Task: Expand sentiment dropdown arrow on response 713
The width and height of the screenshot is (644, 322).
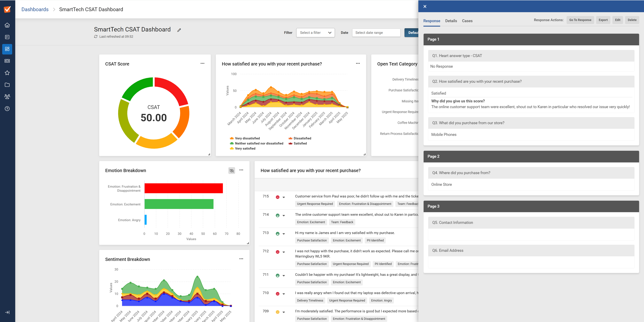Action: coord(283,234)
